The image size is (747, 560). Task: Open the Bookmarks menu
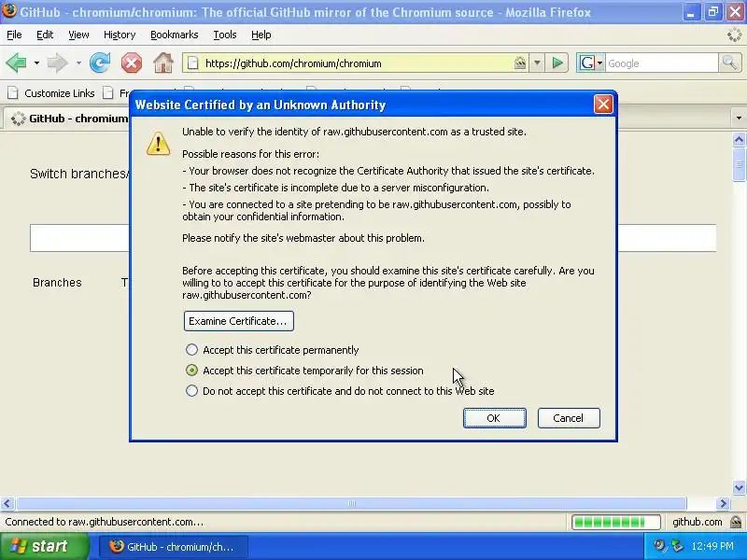175,35
